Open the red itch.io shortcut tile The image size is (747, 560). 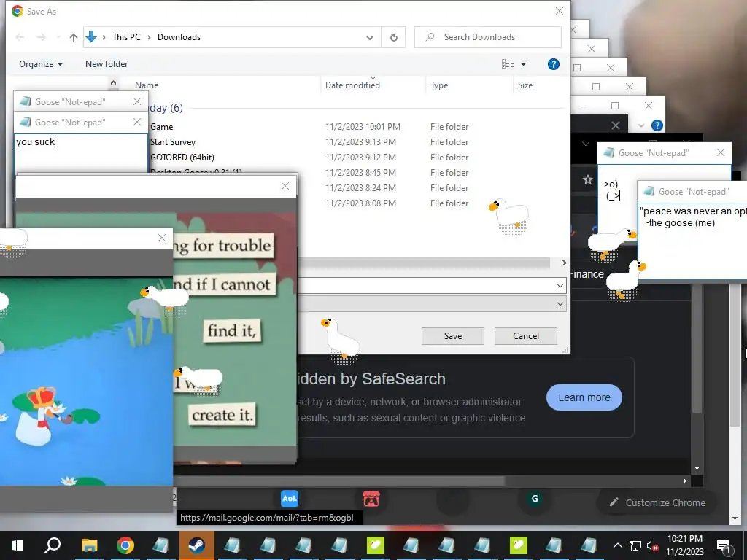click(371, 499)
